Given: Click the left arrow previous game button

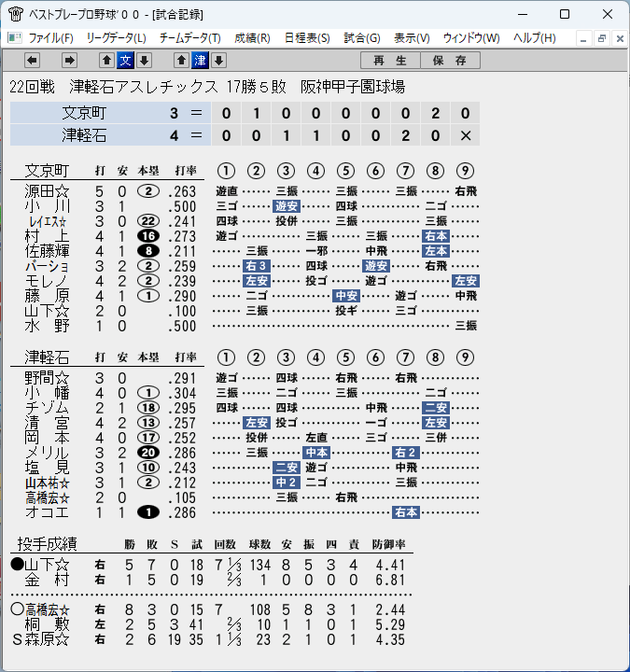Looking at the screenshot, I should (x=32, y=61).
